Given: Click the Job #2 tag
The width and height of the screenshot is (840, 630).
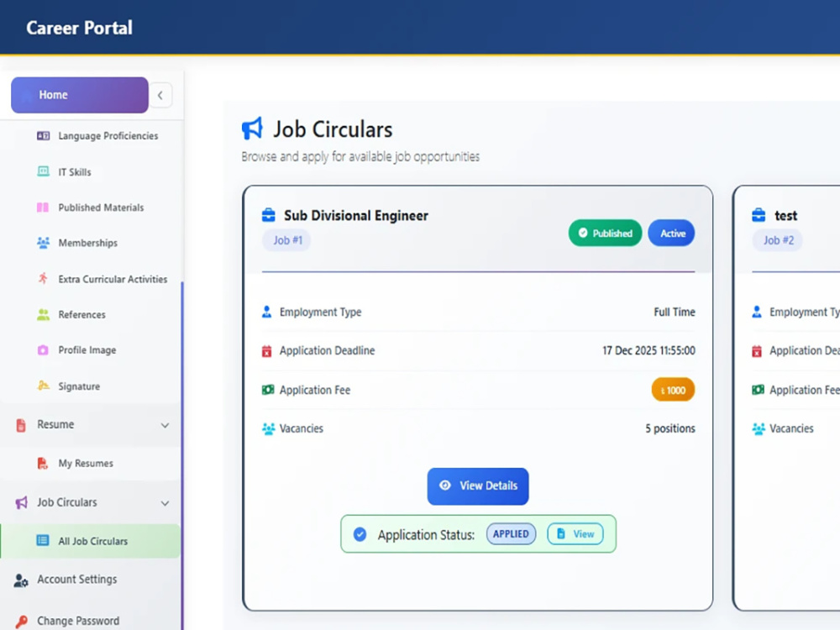Looking at the screenshot, I should click(778, 240).
